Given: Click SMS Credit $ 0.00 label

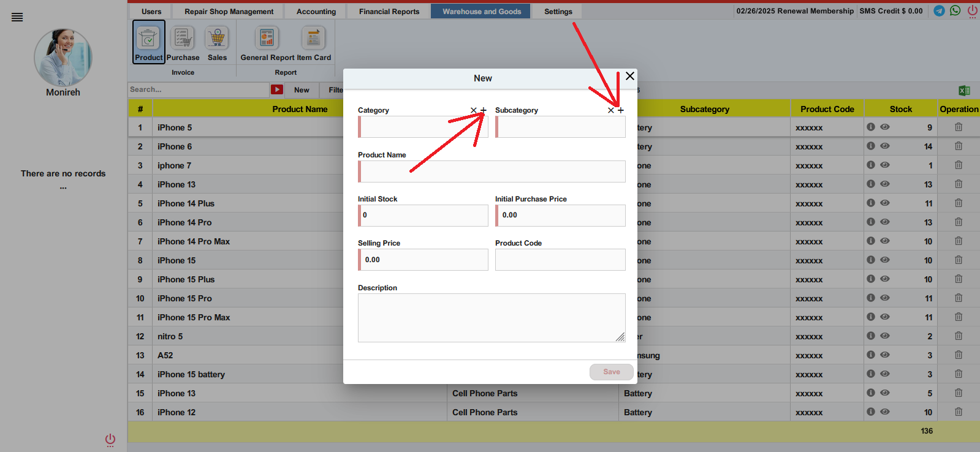Looking at the screenshot, I should point(891,11).
